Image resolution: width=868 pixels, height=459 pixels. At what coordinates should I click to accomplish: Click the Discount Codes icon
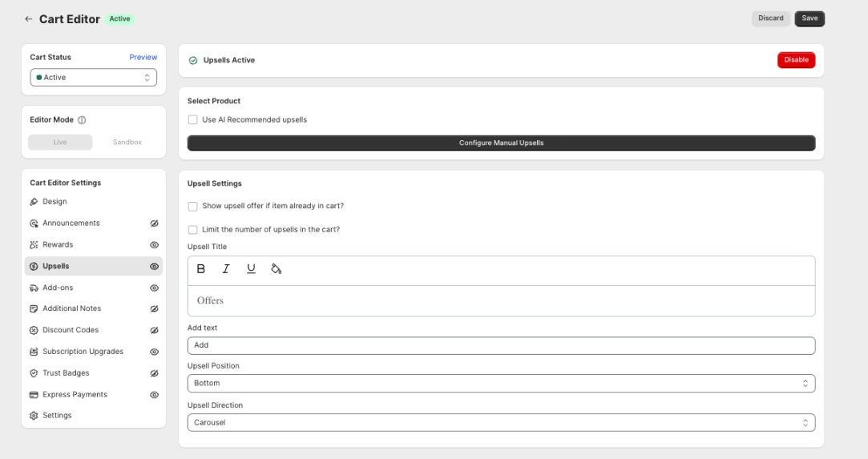pyautogui.click(x=34, y=330)
